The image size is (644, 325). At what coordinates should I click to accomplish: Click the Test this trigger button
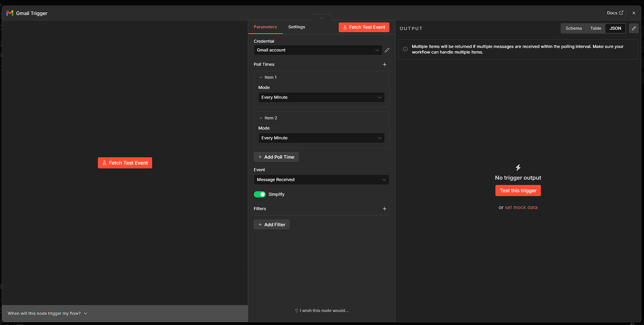click(x=518, y=191)
